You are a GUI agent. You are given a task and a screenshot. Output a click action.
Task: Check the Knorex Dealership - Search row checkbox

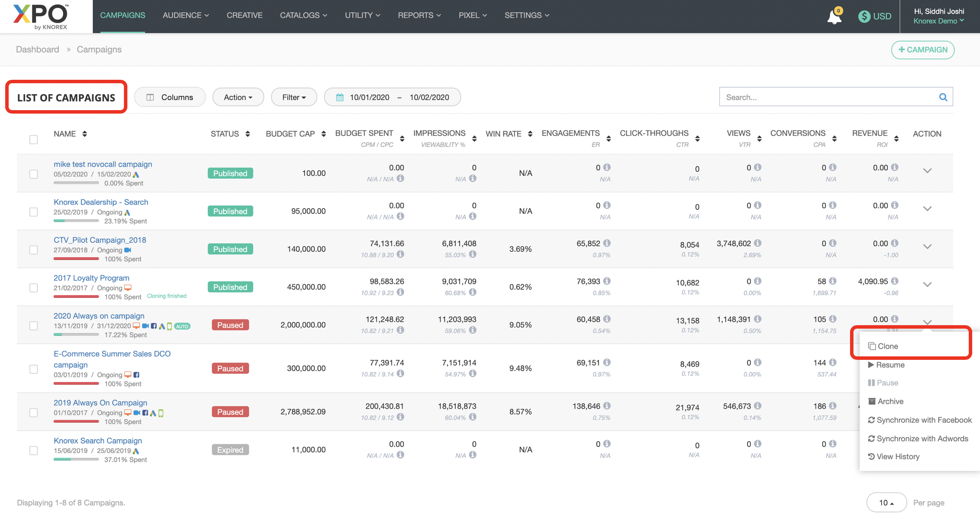tap(33, 212)
